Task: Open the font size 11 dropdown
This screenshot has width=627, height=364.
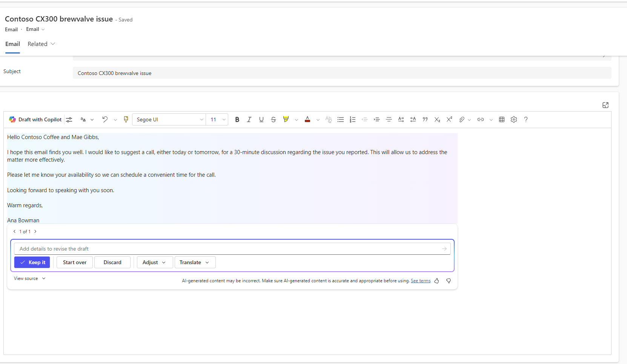Action: pyautogui.click(x=217, y=119)
